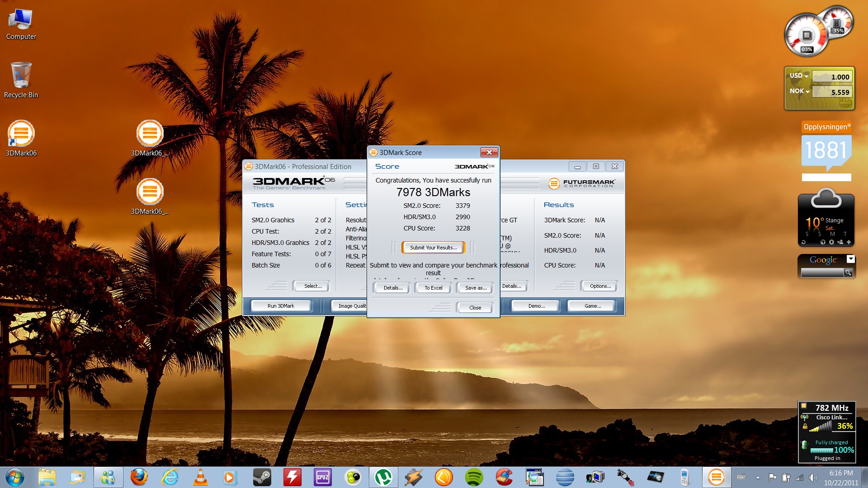Click the 1881 gadget search field

tap(826, 177)
